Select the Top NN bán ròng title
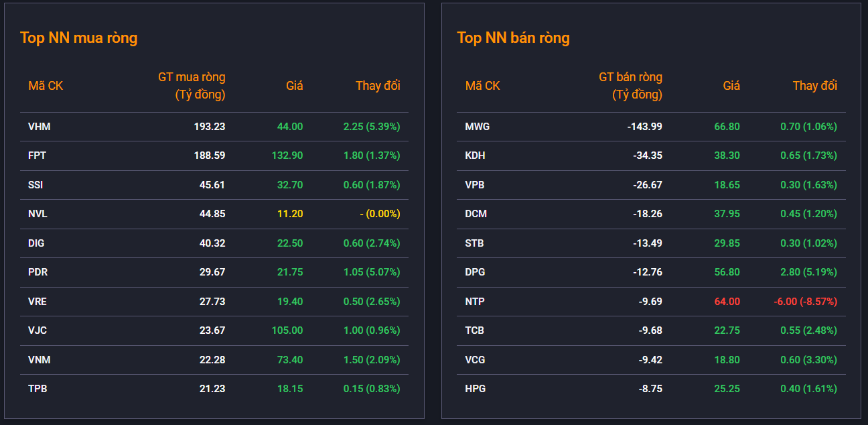This screenshot has width=868, height=425. tap(513, 38)
